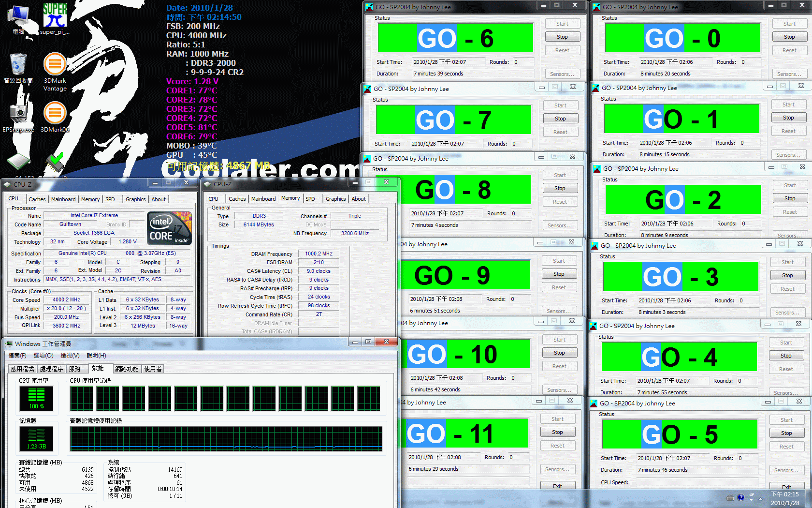Open the super_pi desktop icon
The image size is (812, 508).
[x=55, y=18]
